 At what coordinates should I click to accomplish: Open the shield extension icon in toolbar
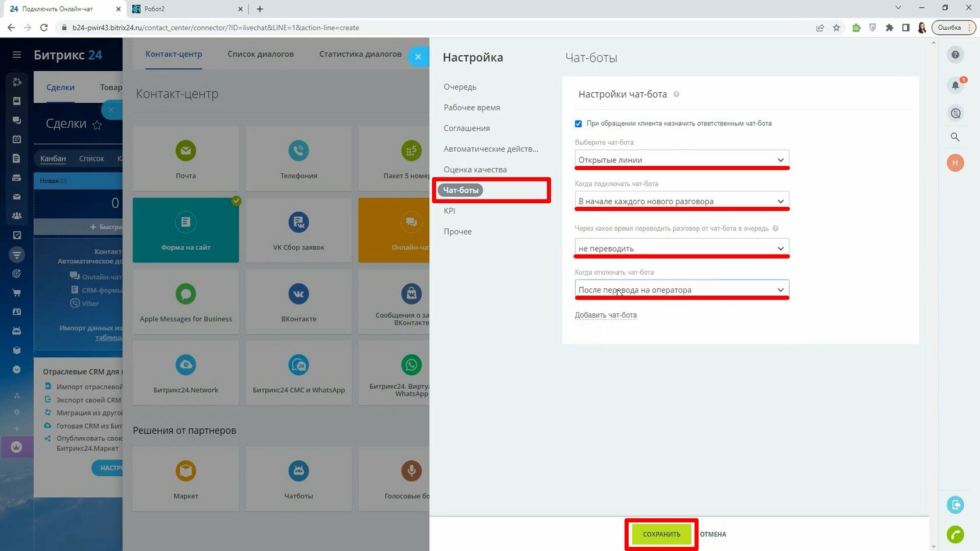pos(873,27)
